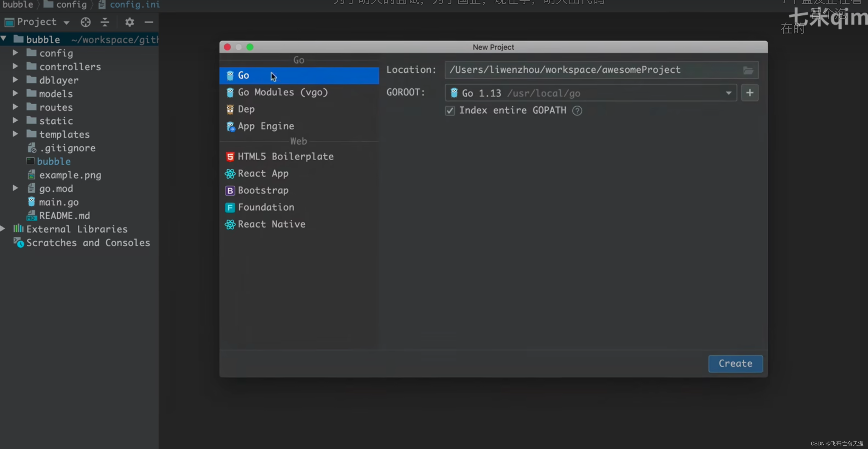Click the HTML5 Boilerplate icon
Screen dimensions: 868x449
[x=230, y=157]
